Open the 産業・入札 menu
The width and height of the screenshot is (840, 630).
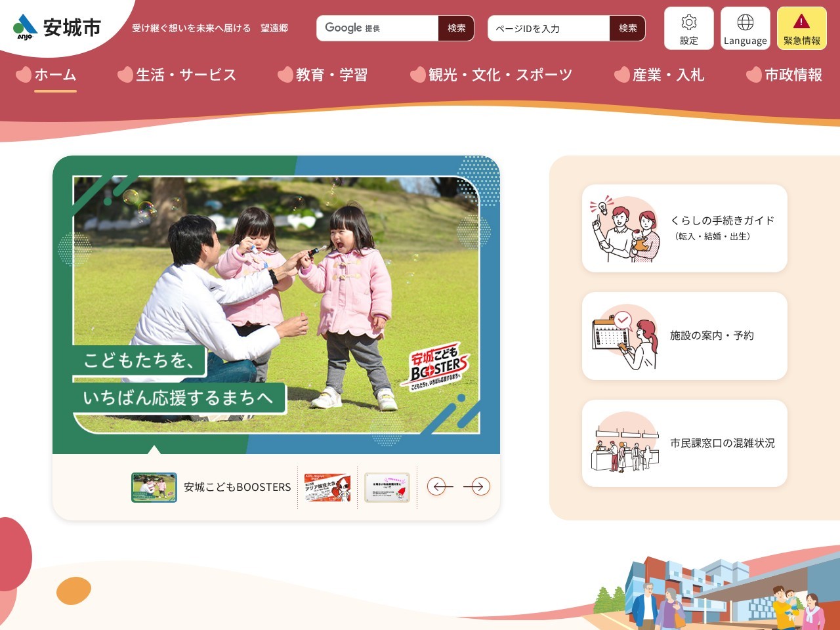pyautogui.click(x=660, y=75)
